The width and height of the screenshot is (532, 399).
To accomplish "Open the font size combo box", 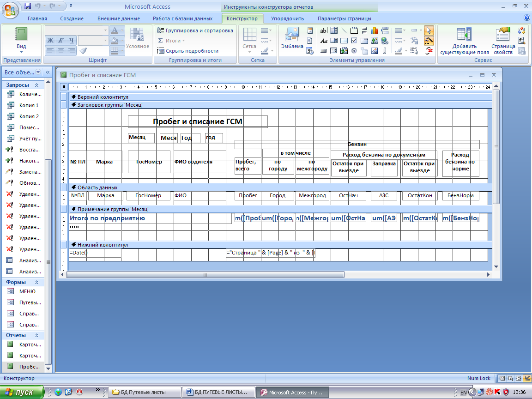I will 93,41.
